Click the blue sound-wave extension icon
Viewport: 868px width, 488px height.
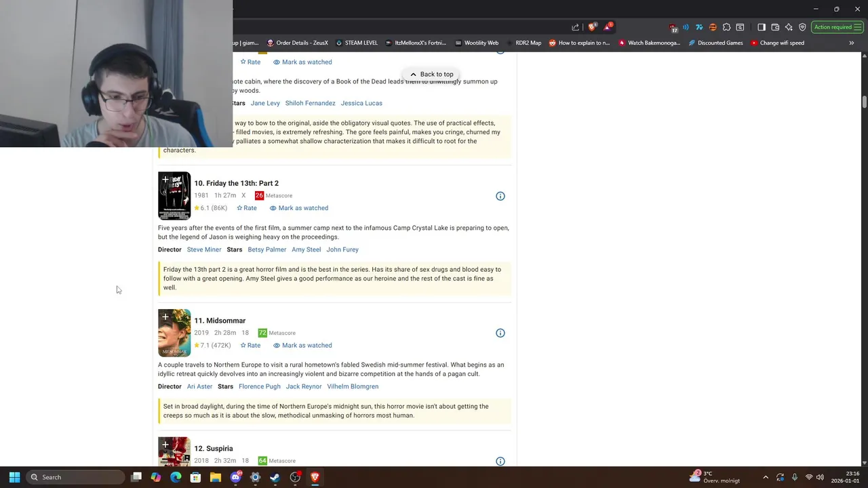coord(686,27)
